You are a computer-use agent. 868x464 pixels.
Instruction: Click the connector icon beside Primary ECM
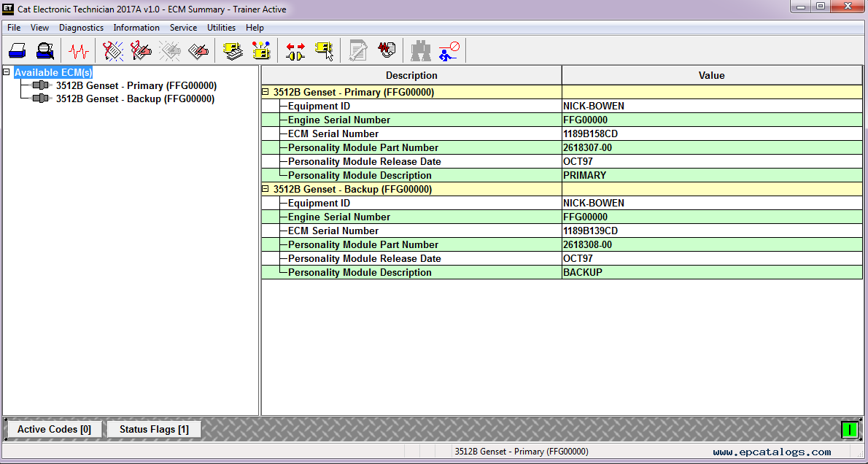tap(42, 85)
